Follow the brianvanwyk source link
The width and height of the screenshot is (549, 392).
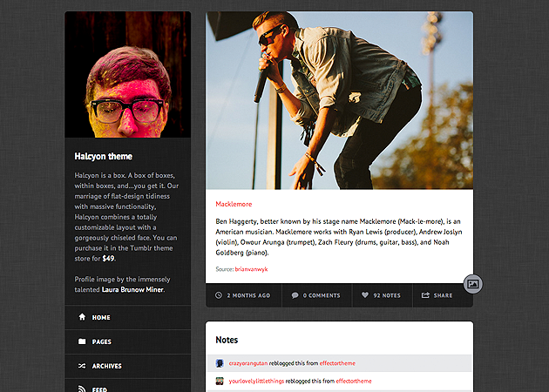point(252,270)
